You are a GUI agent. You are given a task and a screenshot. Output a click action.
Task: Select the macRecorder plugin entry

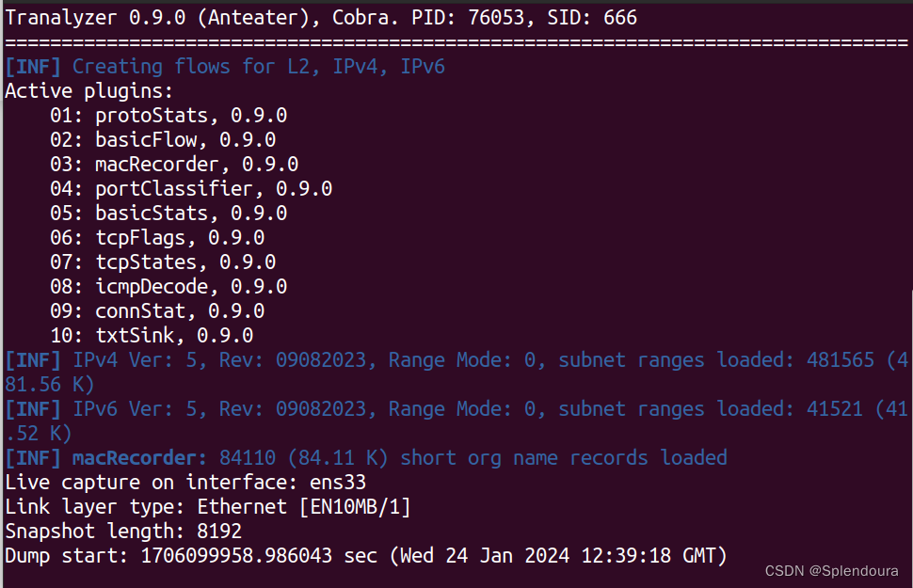[158, 163]
